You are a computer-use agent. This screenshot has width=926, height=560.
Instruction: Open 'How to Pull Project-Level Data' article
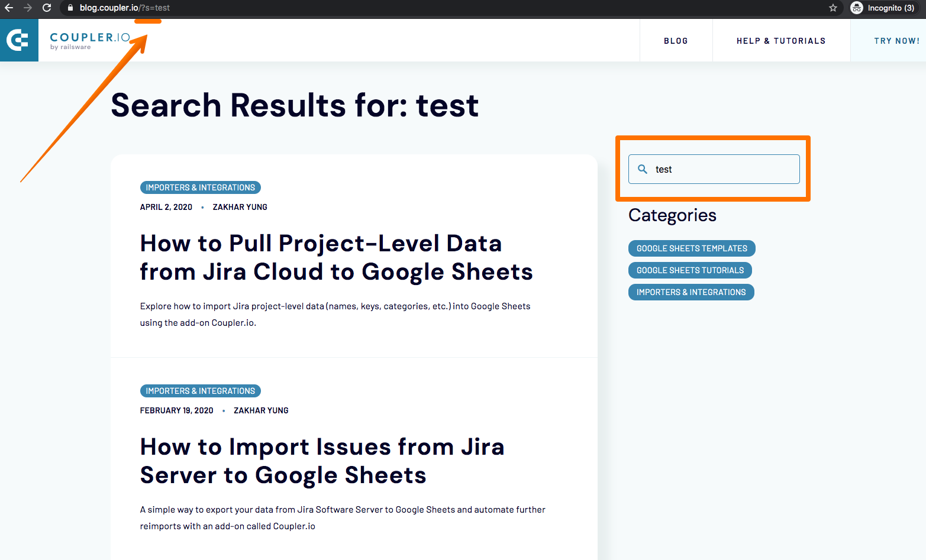(x=336, y=258)
